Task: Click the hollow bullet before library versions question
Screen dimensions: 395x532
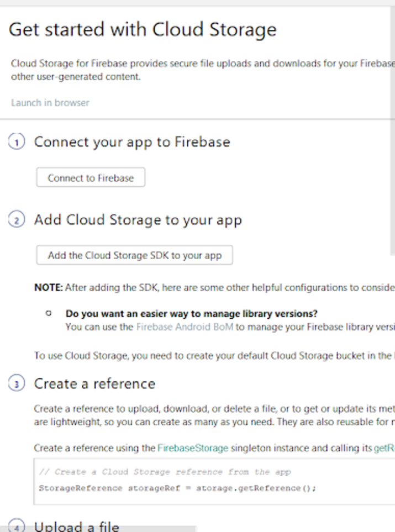Action: coord(49,313)
